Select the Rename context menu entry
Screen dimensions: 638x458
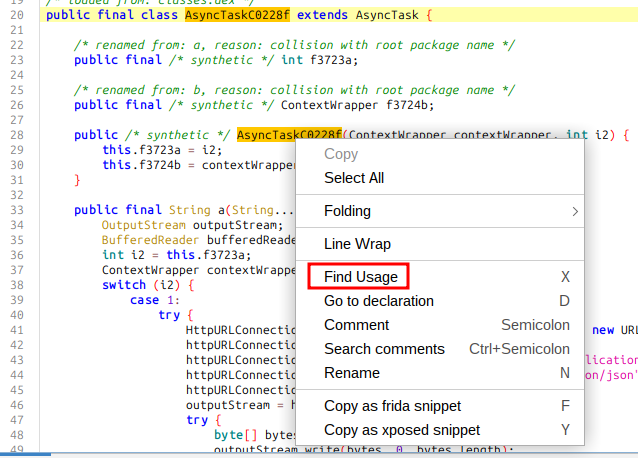coord(352,373)
